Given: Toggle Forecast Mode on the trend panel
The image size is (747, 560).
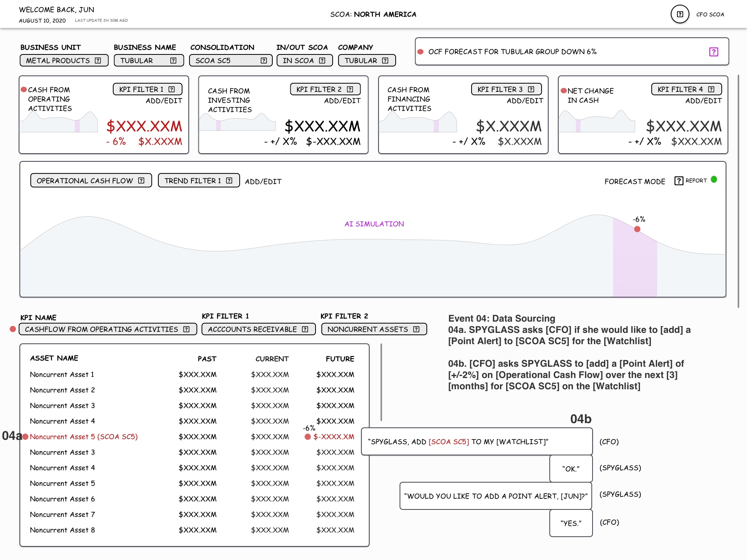Looking at the screenshot, I should click(x=635, y=182).
